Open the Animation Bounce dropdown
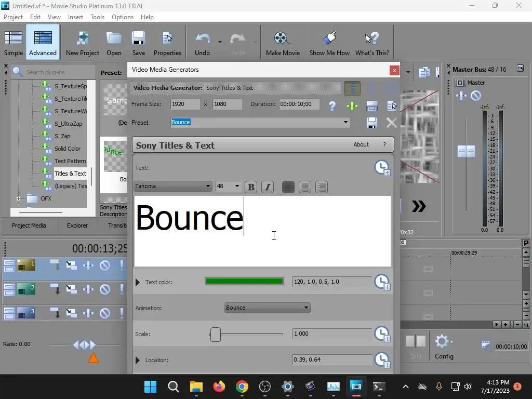The image size is (532, 399). [268, 308]
